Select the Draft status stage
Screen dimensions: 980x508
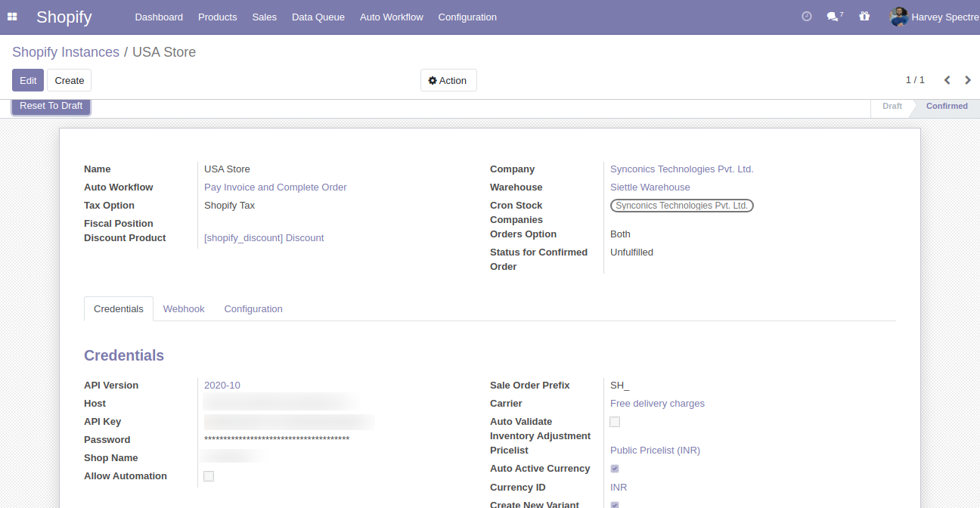pos(892,107)
